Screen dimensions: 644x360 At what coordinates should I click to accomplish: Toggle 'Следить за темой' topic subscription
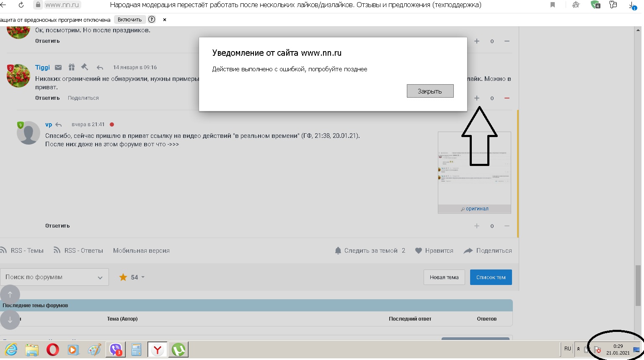point(370,251)
